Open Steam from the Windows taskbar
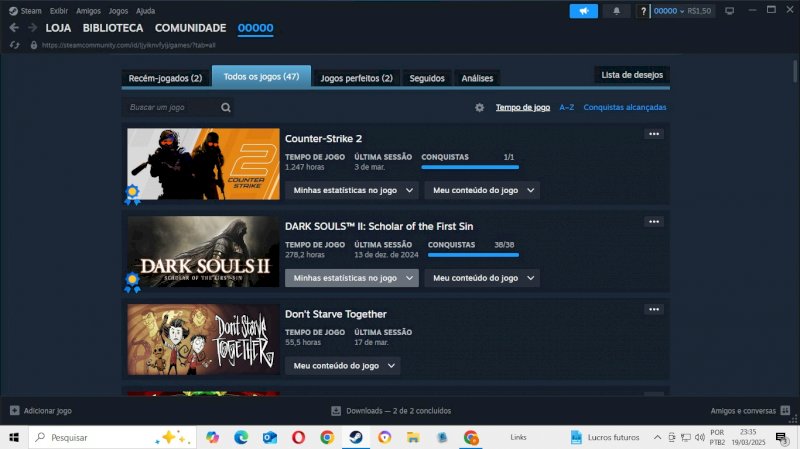The height and width of the screenshot is (449, 800). point(355,437)
